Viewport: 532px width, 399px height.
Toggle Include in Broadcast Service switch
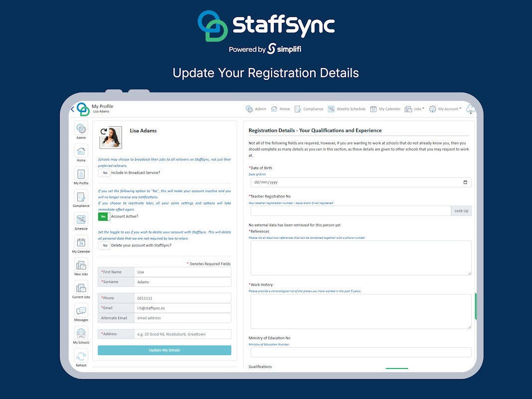[x=104, y=173]
